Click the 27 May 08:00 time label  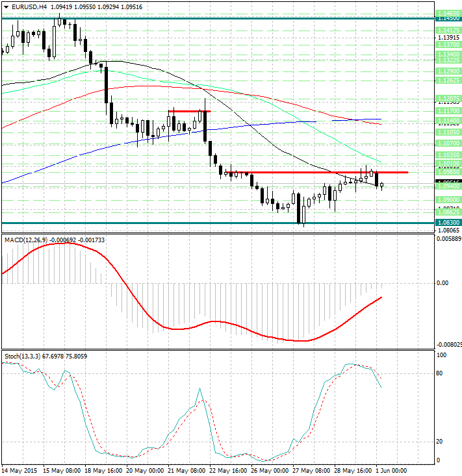pyautogui.click(x=309, y=470)
